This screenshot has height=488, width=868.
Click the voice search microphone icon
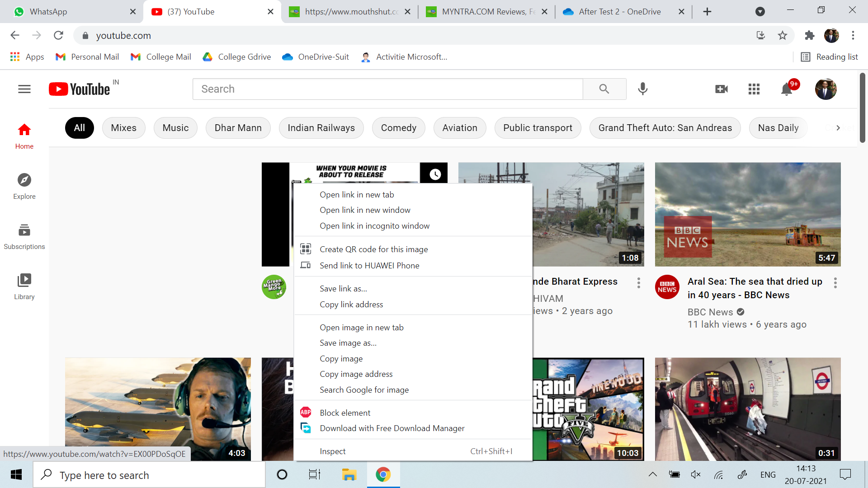(642, 89)
